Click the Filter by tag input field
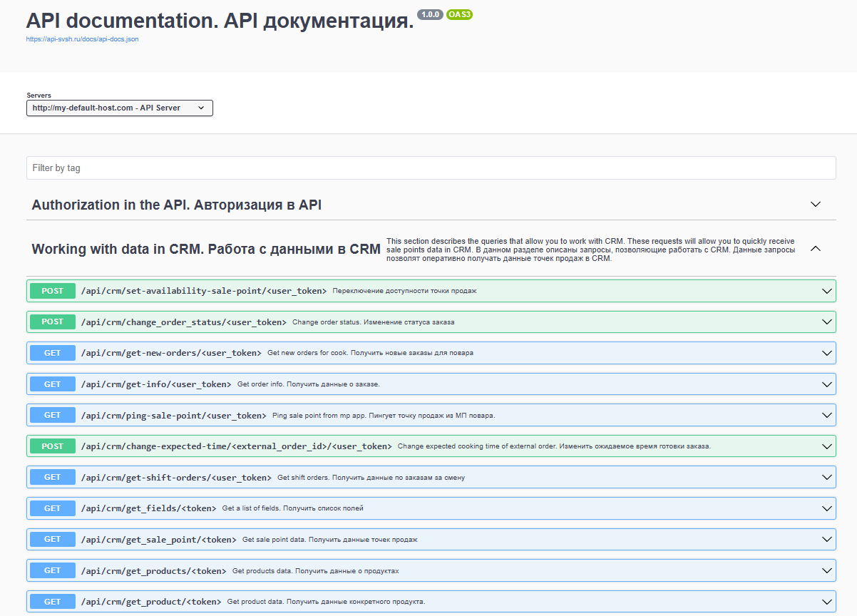 click(431, 168)
